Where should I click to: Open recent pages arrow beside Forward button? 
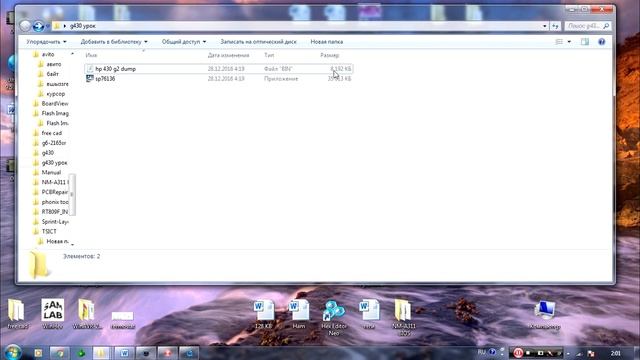48,26
